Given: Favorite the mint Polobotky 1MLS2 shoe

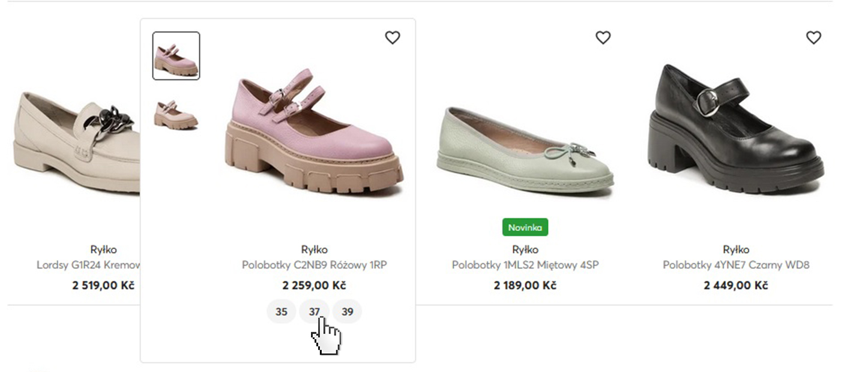Looking at the screenshot, I should click(603, 38).
